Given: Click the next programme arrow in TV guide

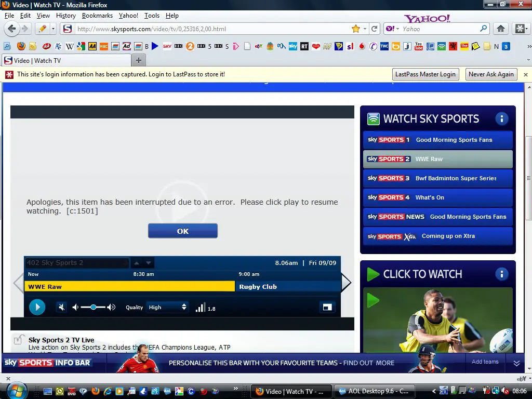Looking at the screenshot, I should click(345, 283).
